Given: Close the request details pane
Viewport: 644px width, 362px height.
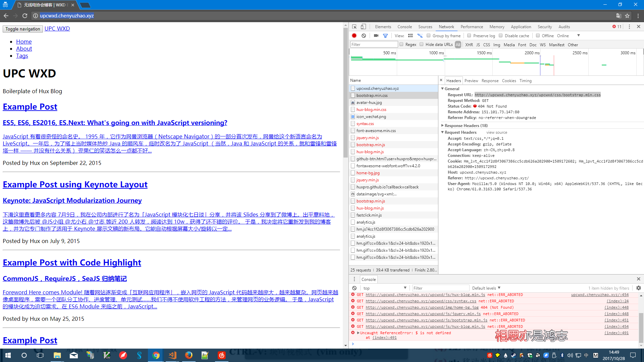Looking at the screenshot, I should (441, 80).
